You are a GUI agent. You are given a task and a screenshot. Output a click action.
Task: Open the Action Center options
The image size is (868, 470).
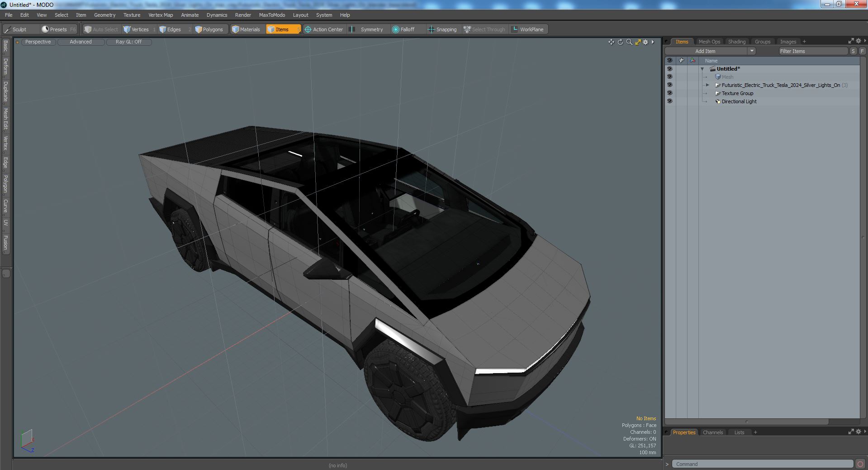[324, 29]
